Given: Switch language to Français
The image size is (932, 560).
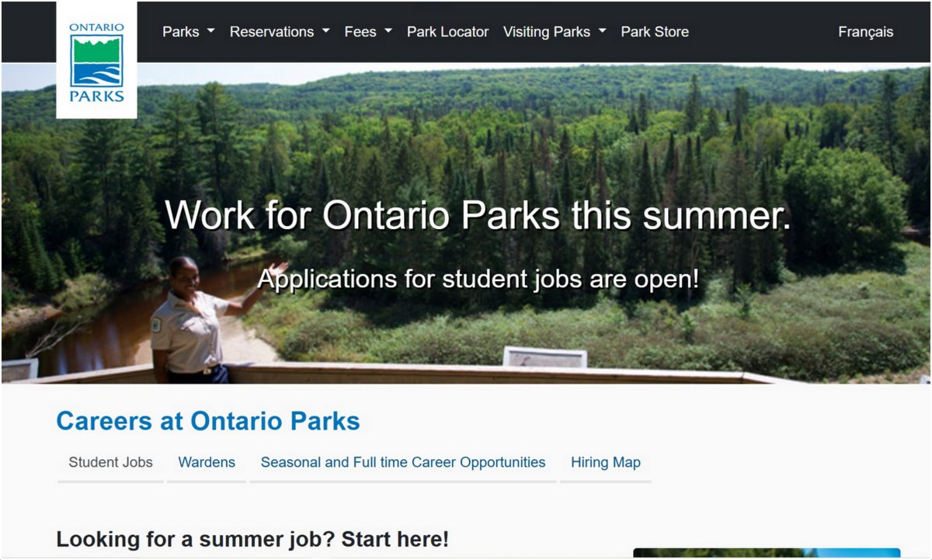Looking at the screenshot, I should [x=865, y=32].
